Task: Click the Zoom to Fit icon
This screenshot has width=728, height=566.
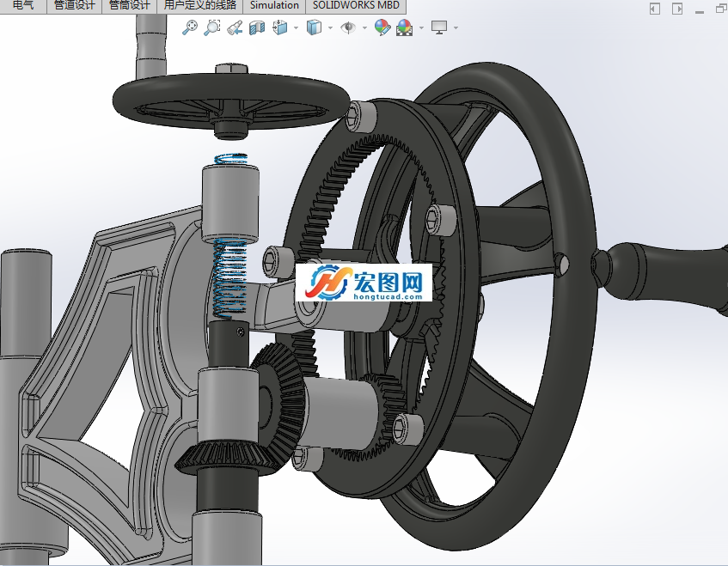Action: point(189,27)
